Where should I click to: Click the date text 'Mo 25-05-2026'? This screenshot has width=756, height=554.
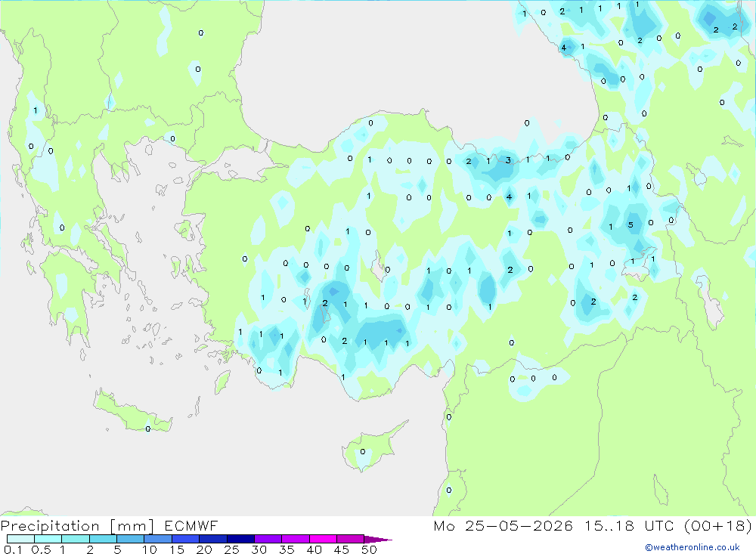pos(503,525)
